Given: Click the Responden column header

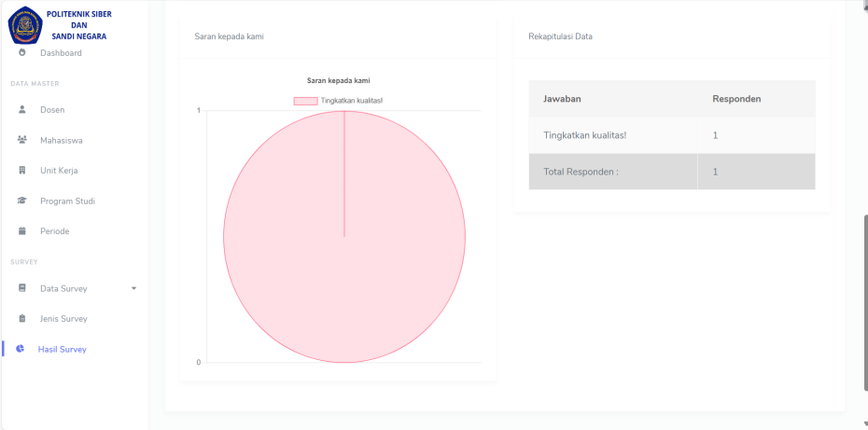Looking at the screenshot, I should point(736,98).
